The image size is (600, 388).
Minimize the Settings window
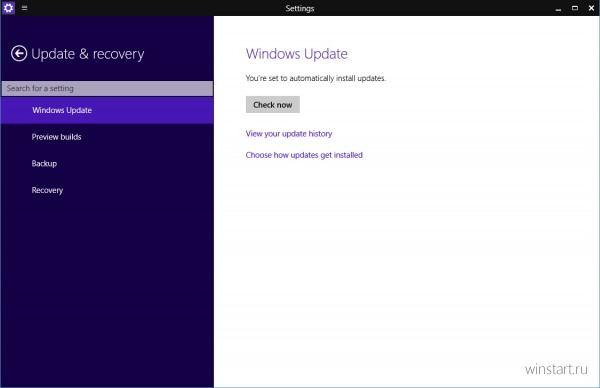[x=558, y=8]
